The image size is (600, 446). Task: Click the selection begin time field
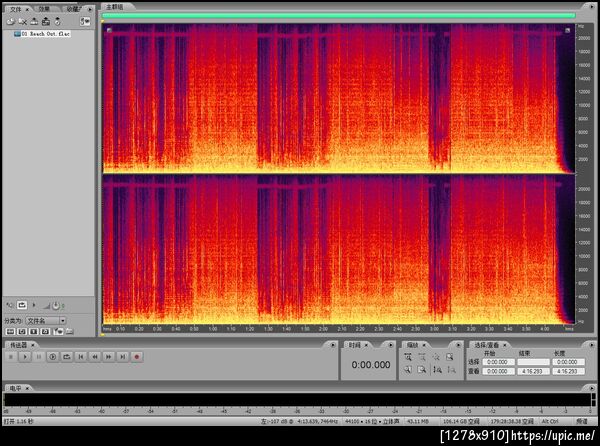coord(498,362)
